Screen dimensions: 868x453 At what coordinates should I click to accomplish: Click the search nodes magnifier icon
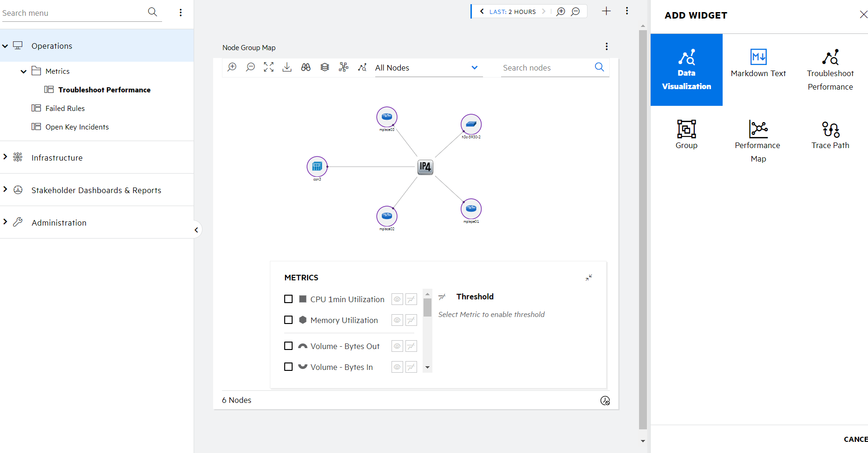click(600, 67)
